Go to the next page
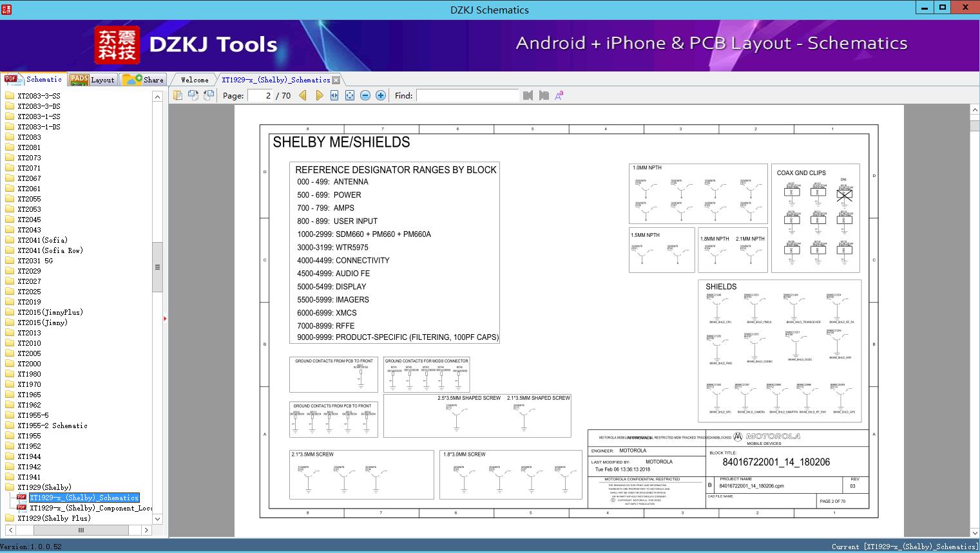Viewport: 980px width, 553px height. [x=319, y=95]
